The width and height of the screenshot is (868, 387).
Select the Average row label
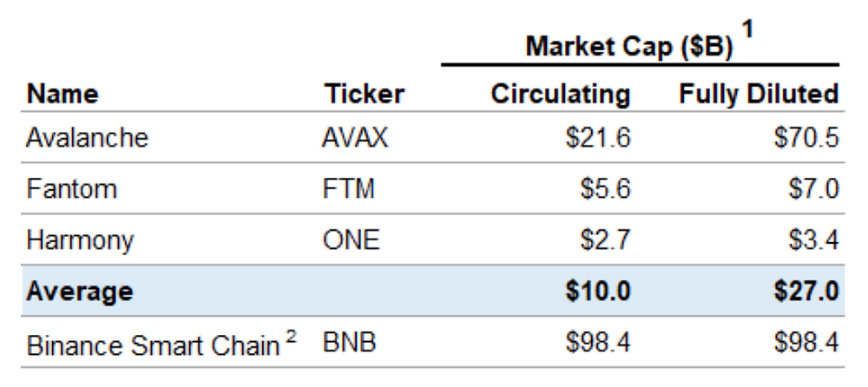pos(80,292)
